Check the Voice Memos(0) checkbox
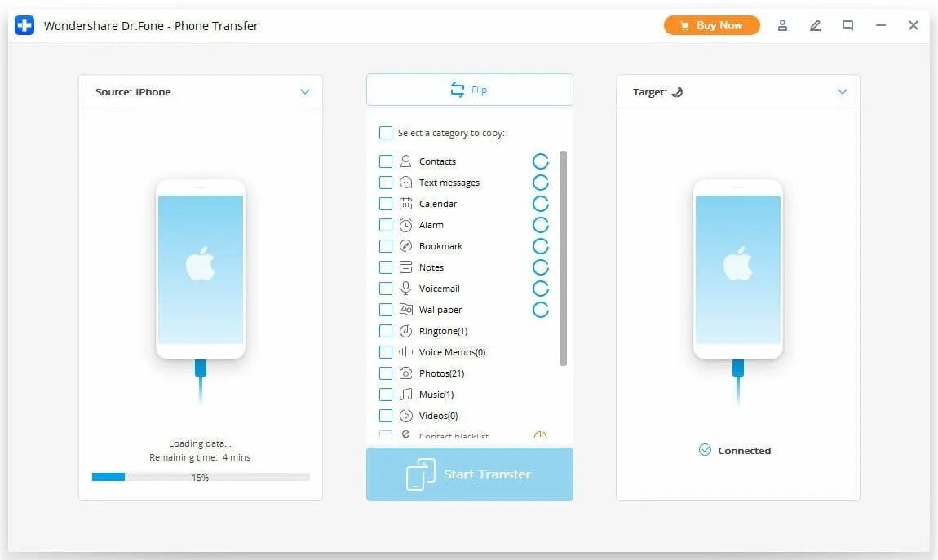 click(x=386, y=352)
